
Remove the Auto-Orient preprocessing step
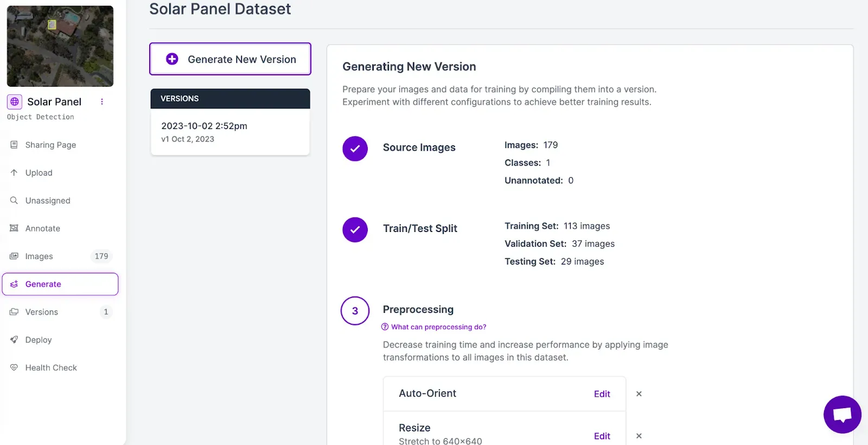pos(639,394)
